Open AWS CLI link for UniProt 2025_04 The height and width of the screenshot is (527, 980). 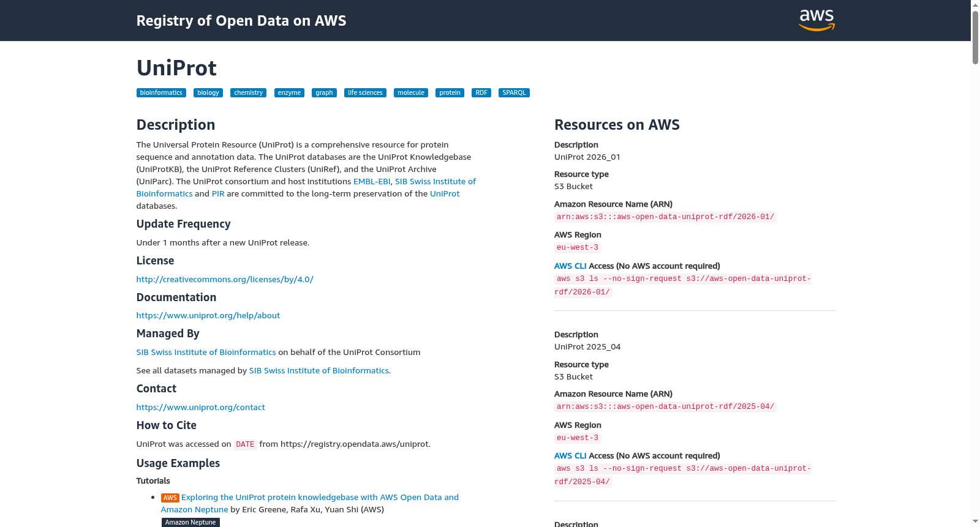(x=570, y=456)
